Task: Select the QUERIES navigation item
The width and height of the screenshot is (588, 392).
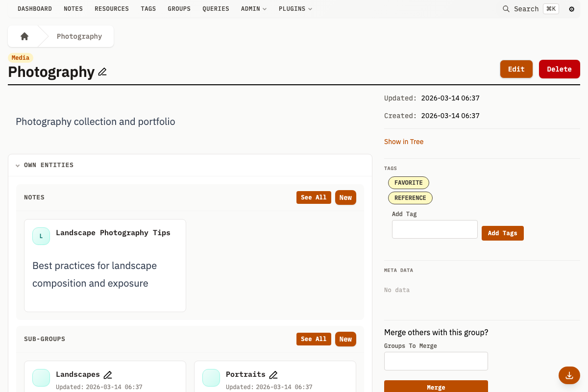Action: coord(216,8)
